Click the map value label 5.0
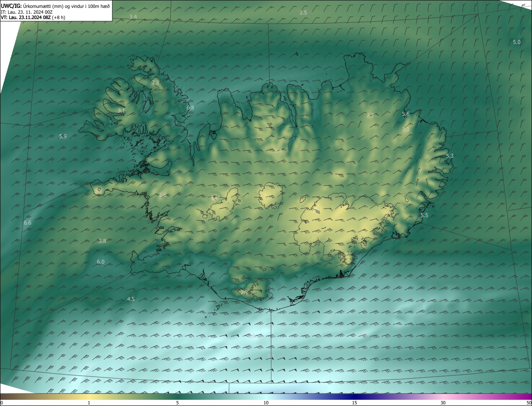Viewport: 532px width, 406px height. coord(516,42)
